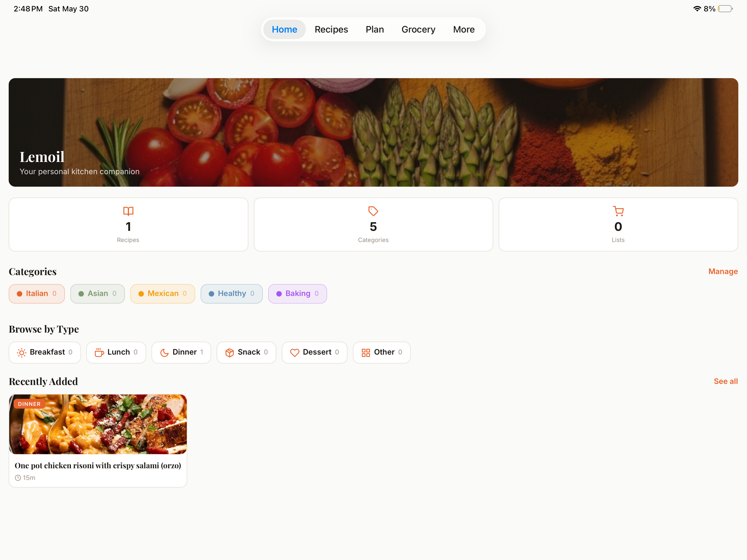Screen dimensions: 747x560
Task: Check the battery indicator icon
Action: (x=725, y=9)
